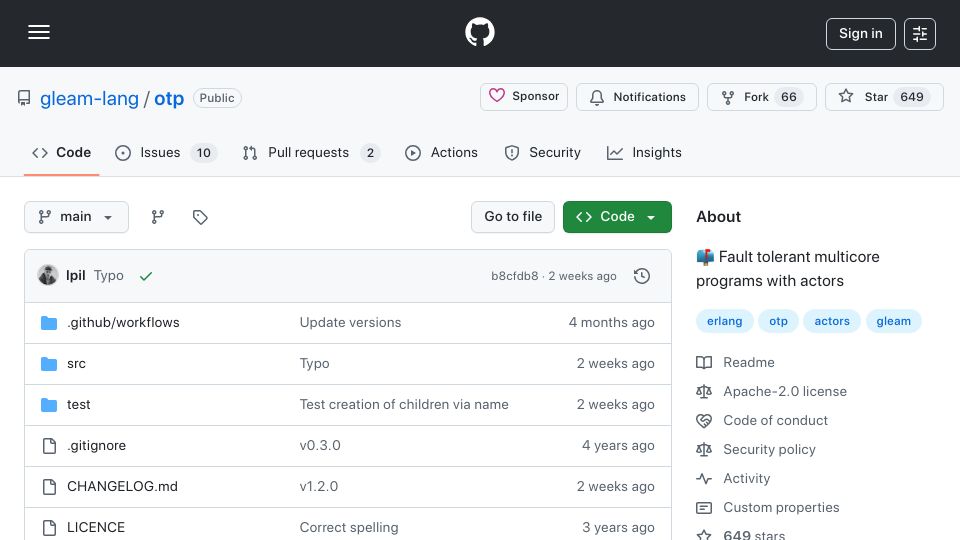Viewport: 960px width, 540px height.
Task: Click the star count 649 badge
Action: point(912,97)
